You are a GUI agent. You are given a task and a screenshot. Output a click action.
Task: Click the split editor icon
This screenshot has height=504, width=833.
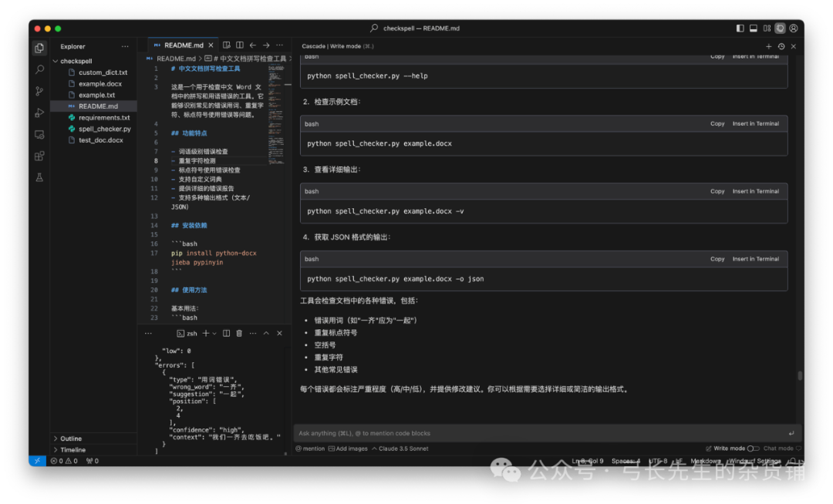point(240,45)
